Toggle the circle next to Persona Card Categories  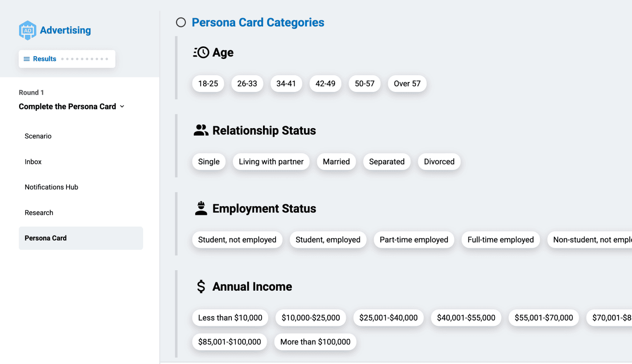click(181, 22)
